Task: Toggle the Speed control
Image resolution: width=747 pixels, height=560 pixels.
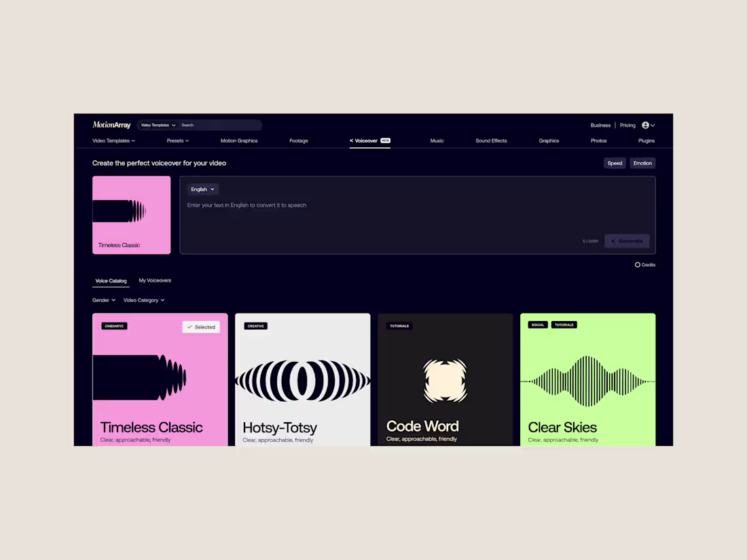Action: [615, 163]
